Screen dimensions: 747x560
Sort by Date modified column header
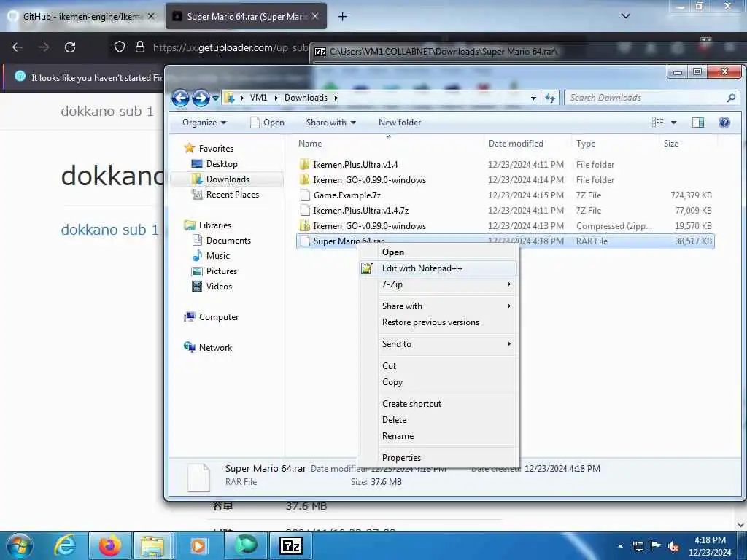click(516, 144)
